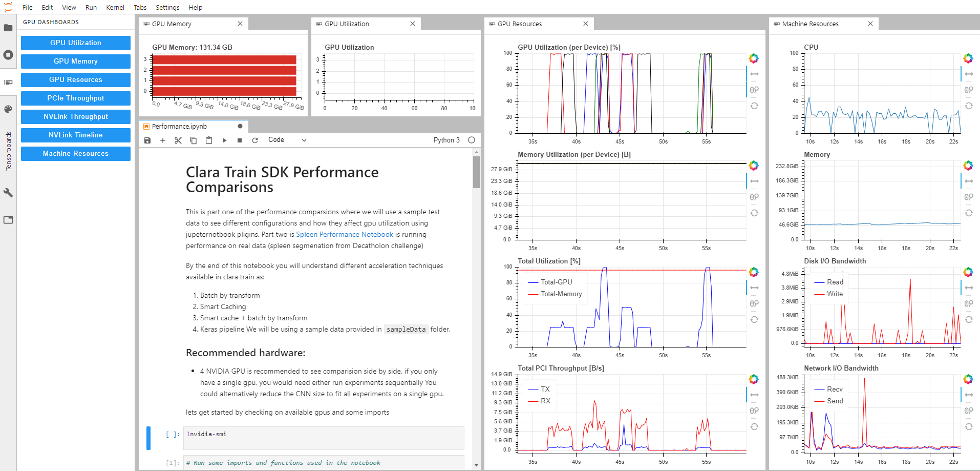This screenshot has width=980, height=471.
Task: Reset the Total Utilization chart view
Action: coord(754,320)
